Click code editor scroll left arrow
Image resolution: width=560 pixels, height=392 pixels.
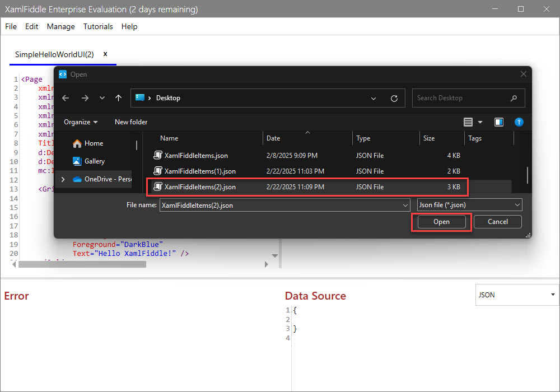tap(14, 264)
